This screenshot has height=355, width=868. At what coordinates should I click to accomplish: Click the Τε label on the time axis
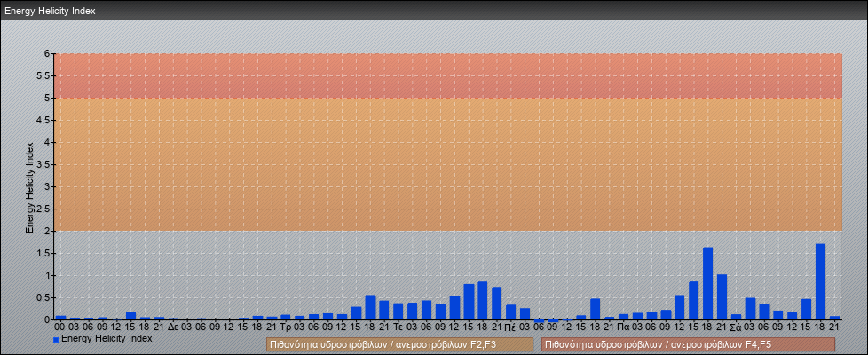click(398, 327)
